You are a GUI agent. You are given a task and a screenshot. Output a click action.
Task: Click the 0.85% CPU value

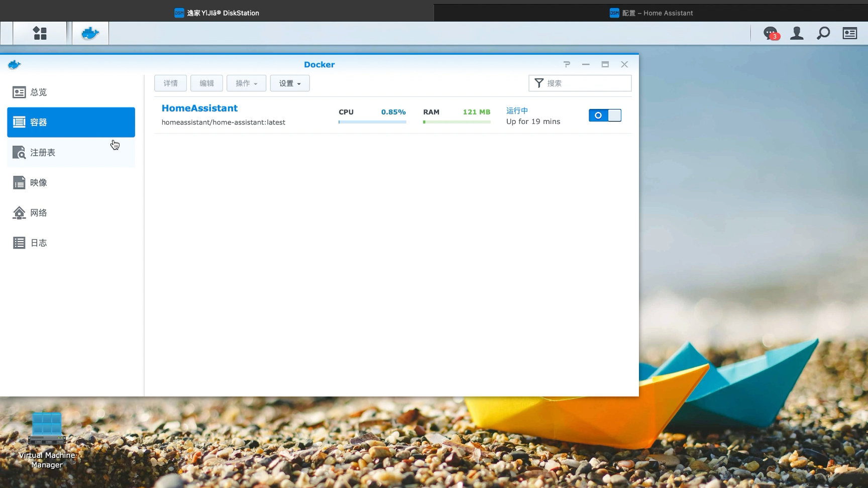point(393,112)
